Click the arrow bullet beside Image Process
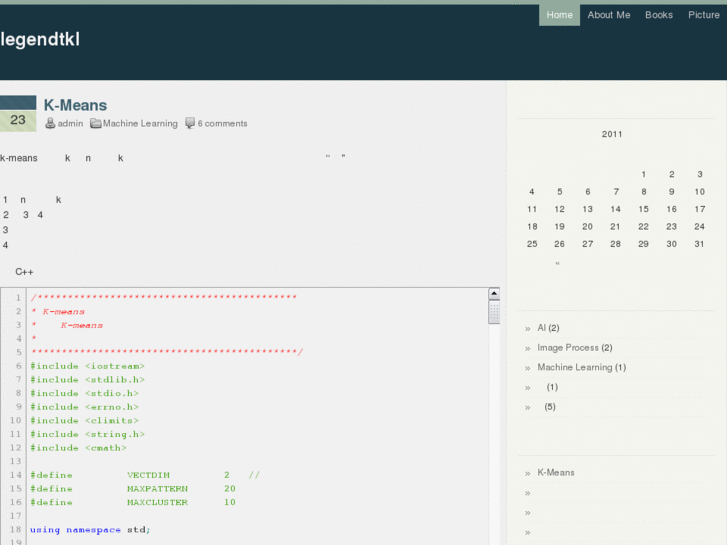 pyautogui.click(x=527, y=348)
